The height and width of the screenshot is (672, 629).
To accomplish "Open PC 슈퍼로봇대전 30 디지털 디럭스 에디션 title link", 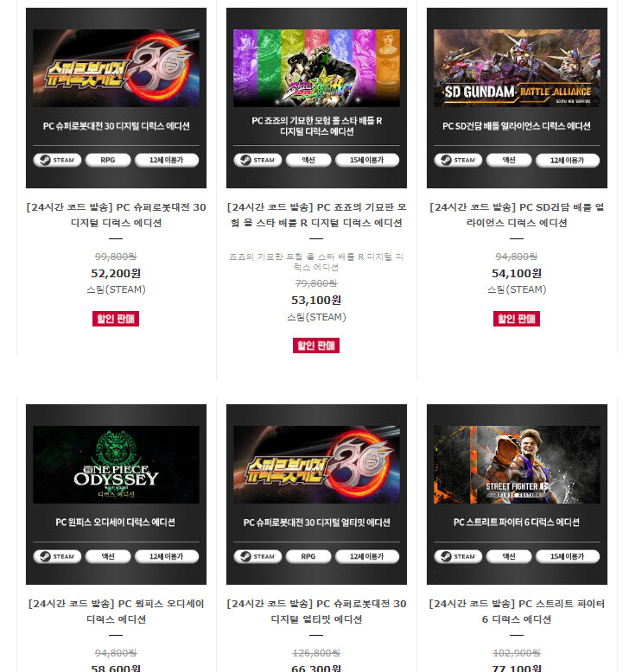I will 116,215.
